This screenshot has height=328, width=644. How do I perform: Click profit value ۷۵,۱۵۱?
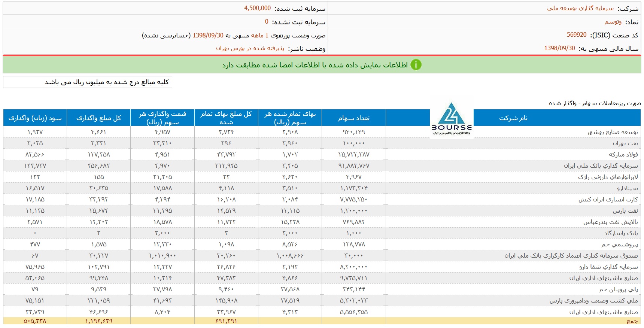[35, 301]
